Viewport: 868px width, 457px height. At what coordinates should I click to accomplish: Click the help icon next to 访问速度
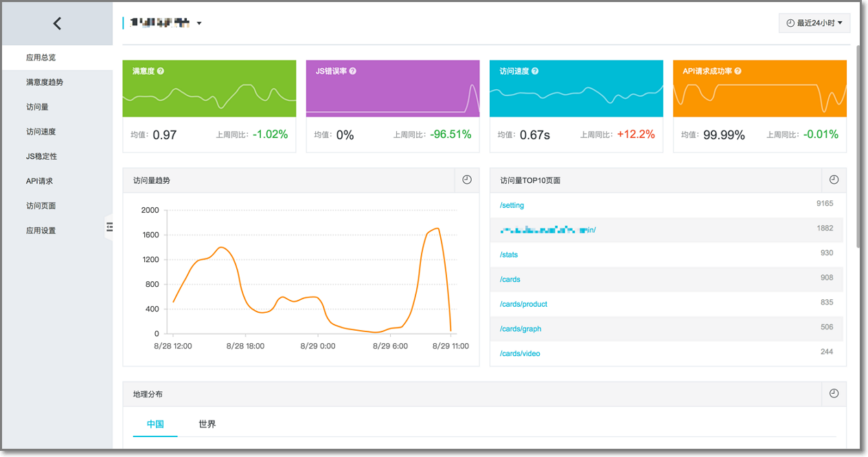535,71
